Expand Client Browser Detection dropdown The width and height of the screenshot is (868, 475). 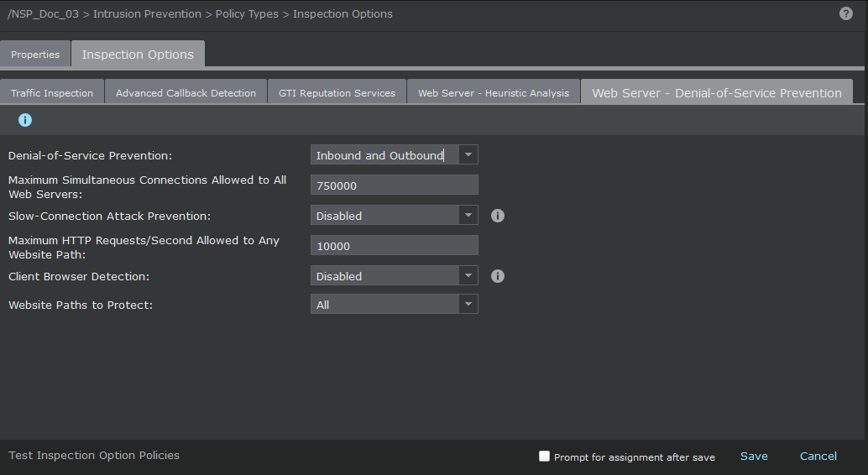pyautogui.click(x=468, y=275)
